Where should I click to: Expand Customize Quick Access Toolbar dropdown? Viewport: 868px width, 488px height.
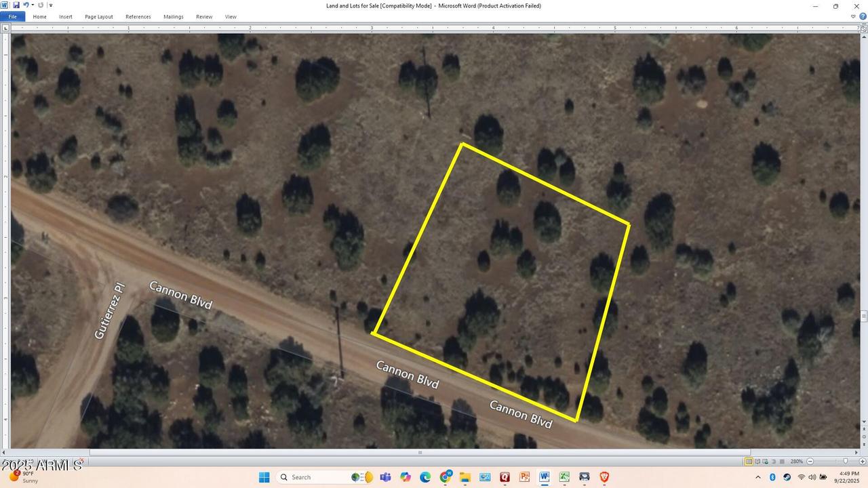[x=50, y=5]
